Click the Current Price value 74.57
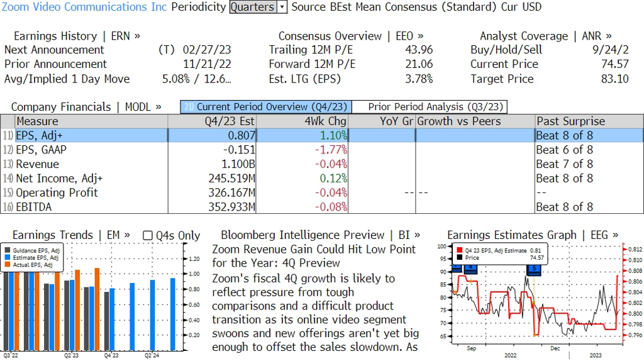The image size is (644, 361). click(x=615, y=64)
